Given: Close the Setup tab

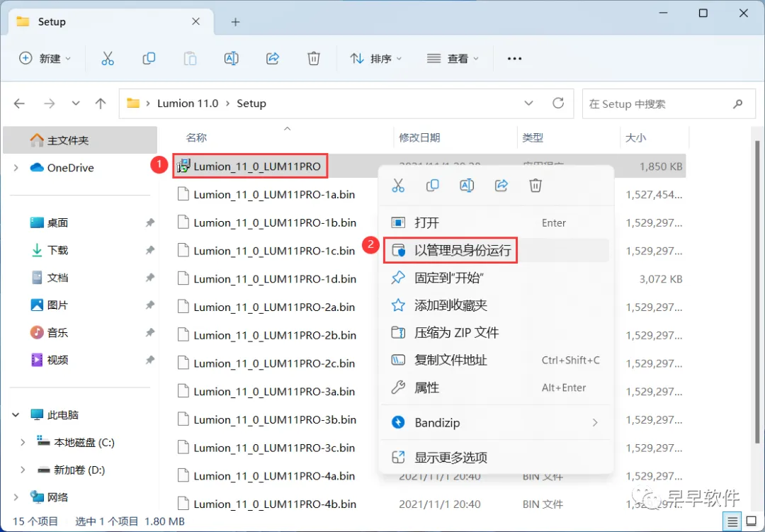Looking at the screenshot, I should 195,21.
